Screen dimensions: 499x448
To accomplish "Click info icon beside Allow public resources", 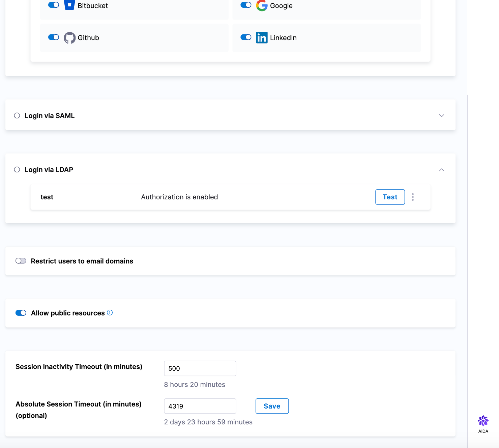I will pyautogui.click(x=110, y=313).
